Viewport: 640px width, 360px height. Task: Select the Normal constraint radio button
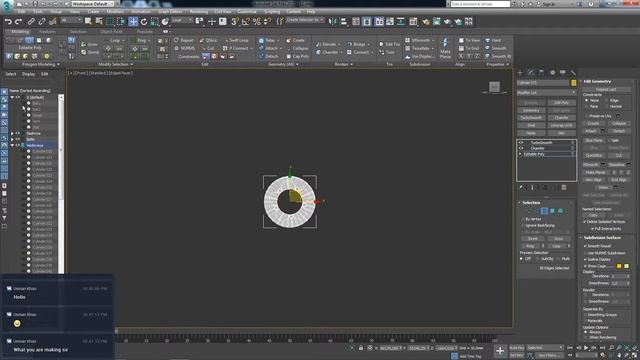click(607, 107)
